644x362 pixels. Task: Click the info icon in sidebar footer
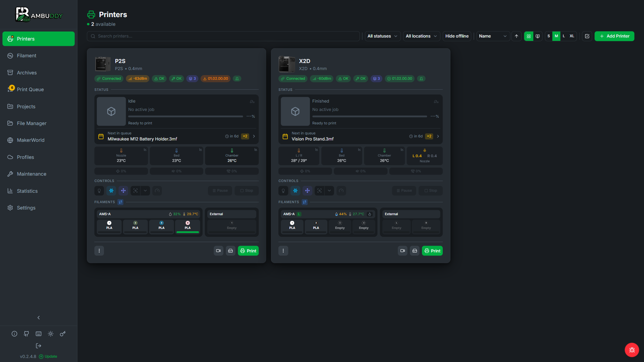14,334
